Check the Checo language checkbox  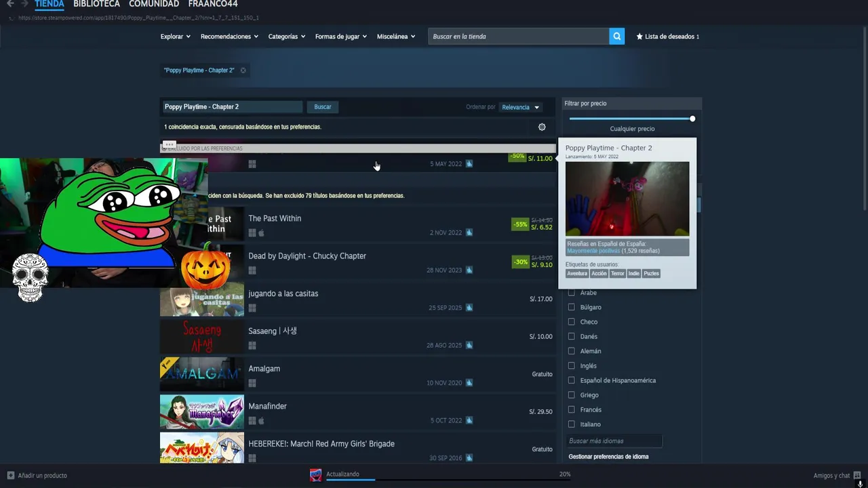(x=571, y=322)
